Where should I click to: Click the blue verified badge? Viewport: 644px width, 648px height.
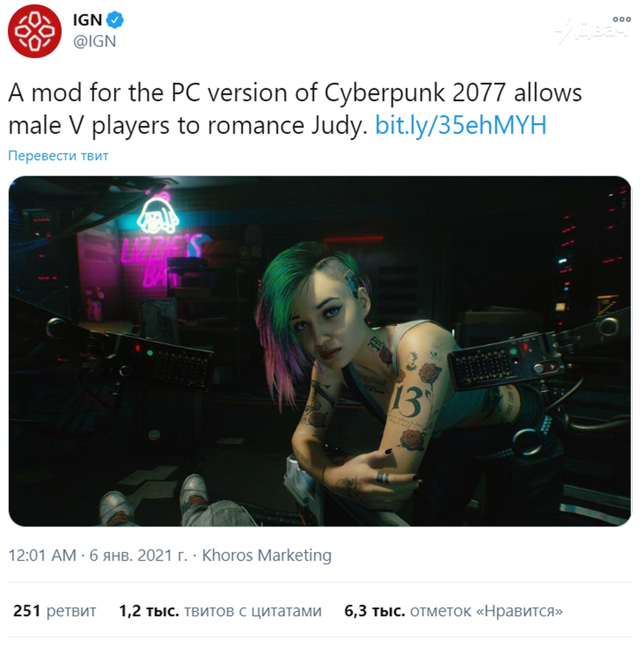pos(115,20)
